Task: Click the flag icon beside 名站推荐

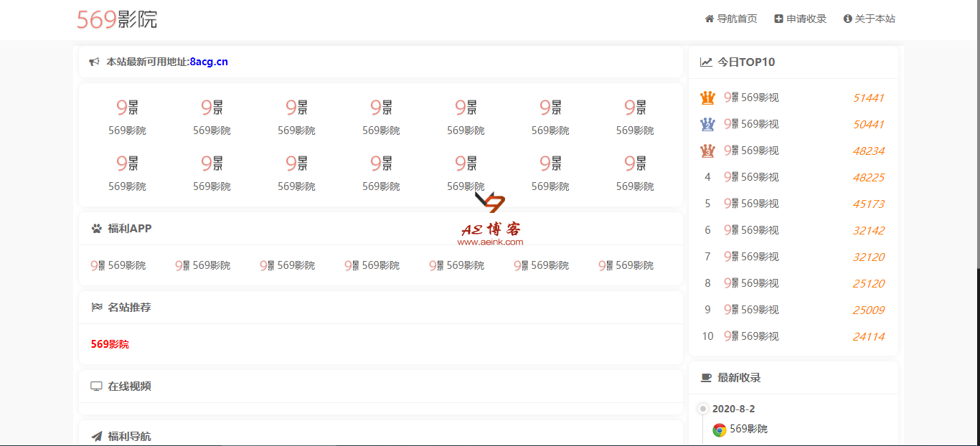Action: coord(97,308)
